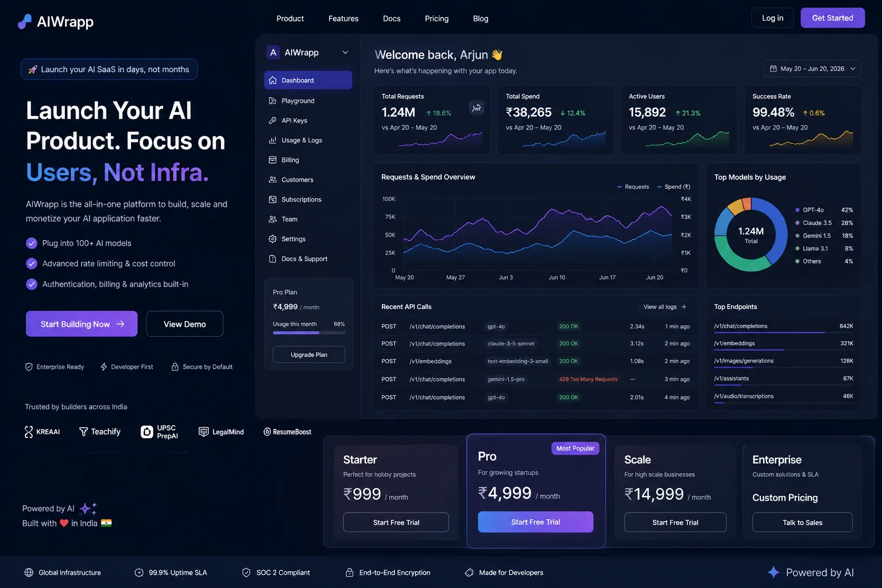Click the /v1/embeddings row in Top Endpoints
The height and width of the screenshot is (588, 882).
783,345
